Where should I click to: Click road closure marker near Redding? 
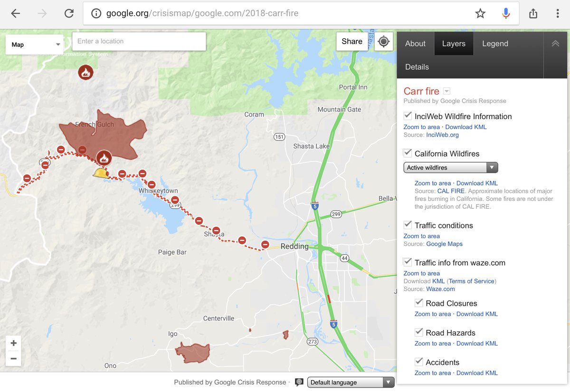(x=265, y=244)
